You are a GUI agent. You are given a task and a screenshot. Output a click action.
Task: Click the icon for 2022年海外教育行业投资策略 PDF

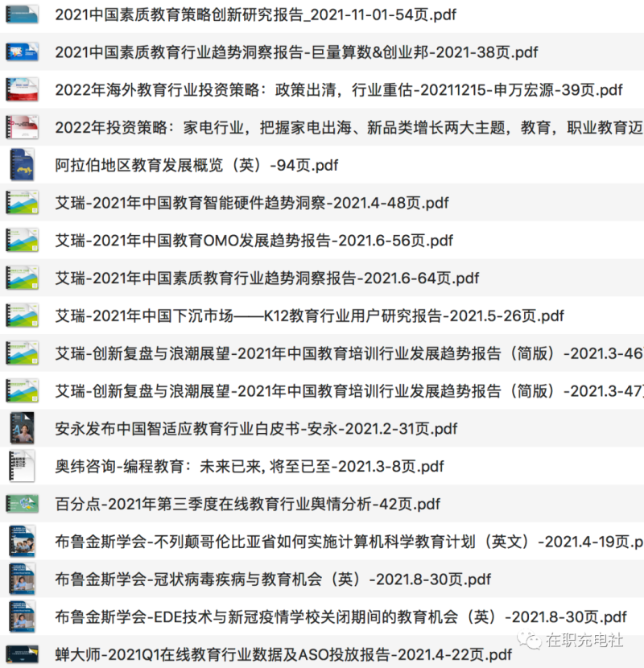pos(22,89)
